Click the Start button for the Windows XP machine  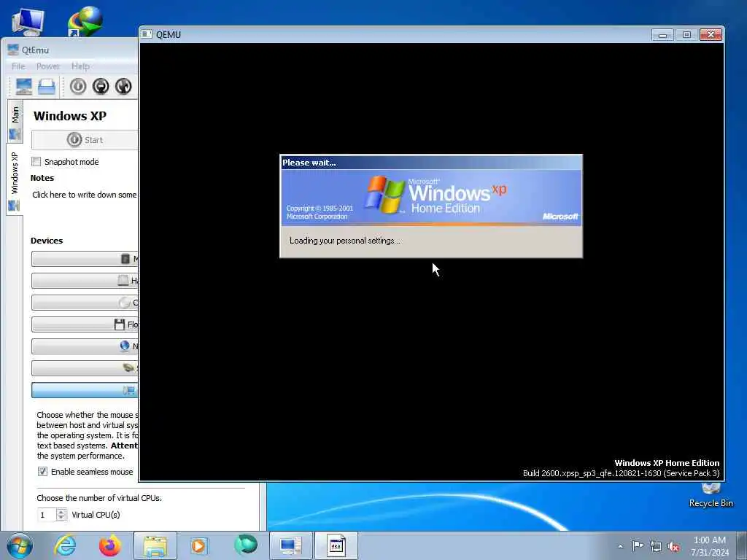tap(85, 140)
